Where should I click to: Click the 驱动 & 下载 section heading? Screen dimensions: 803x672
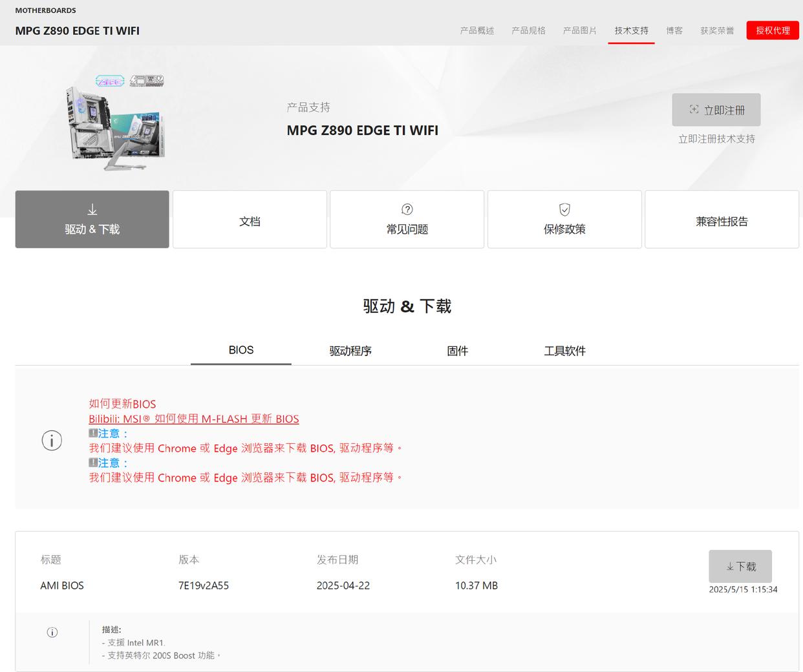point(407,306)
